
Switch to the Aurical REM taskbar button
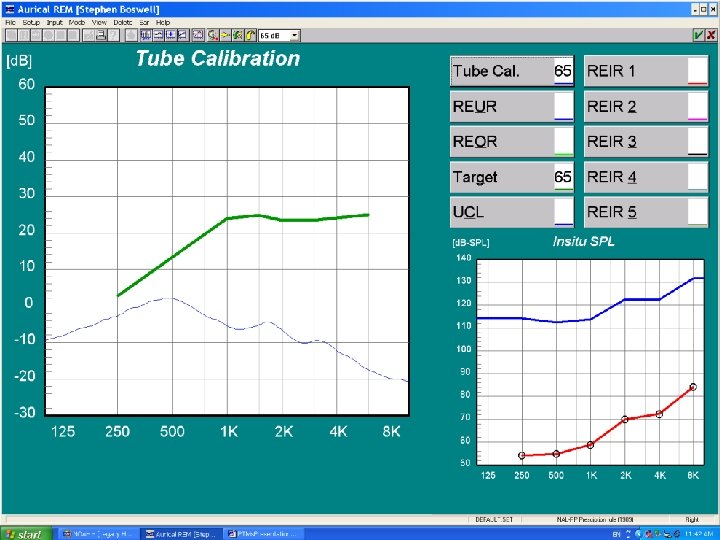[x=180, y=534]
